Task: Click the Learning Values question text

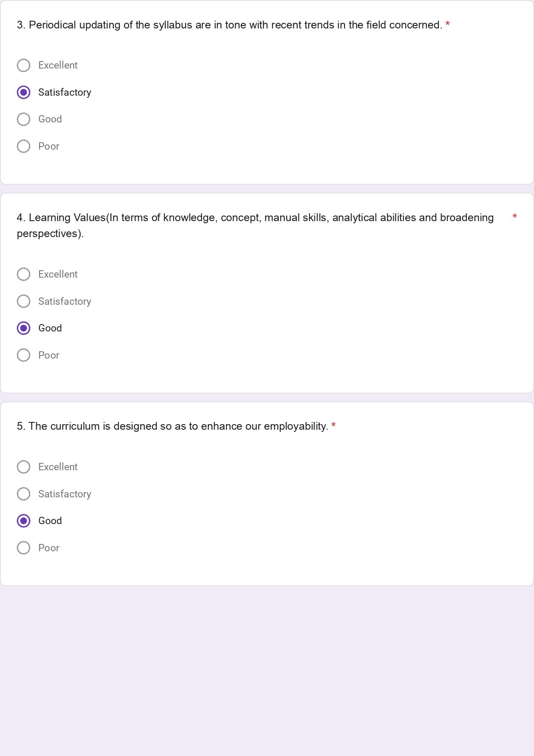Action: point(255,218)
